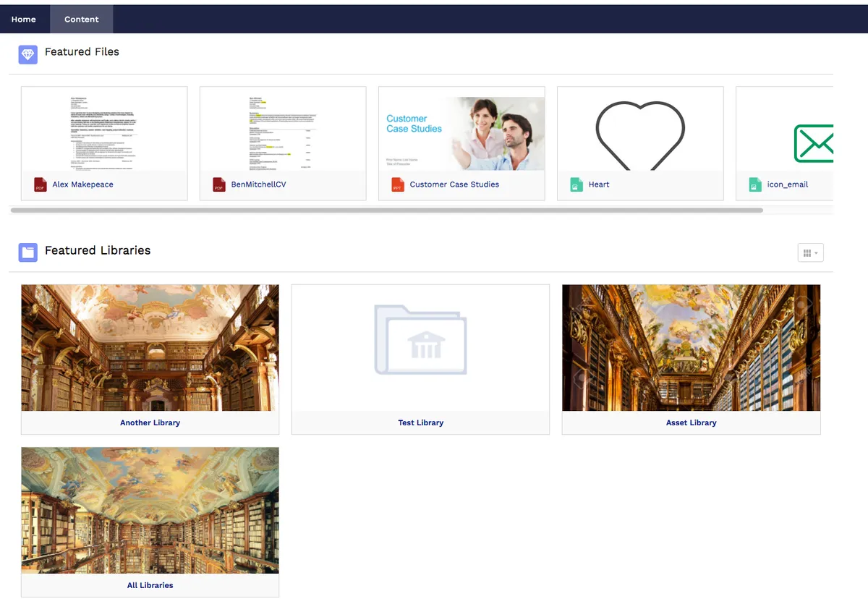Open the Asset Library link
The width and height of the screenshot is (868, 604).
(691, 422)
